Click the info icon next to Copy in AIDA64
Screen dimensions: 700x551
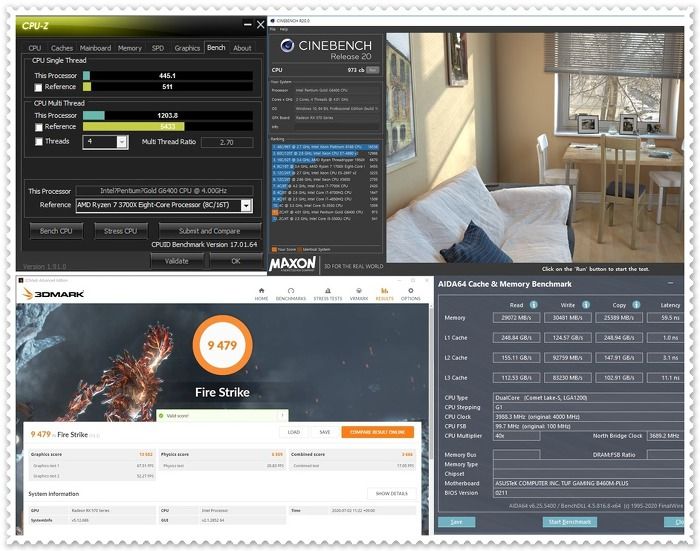coord(637,305)
